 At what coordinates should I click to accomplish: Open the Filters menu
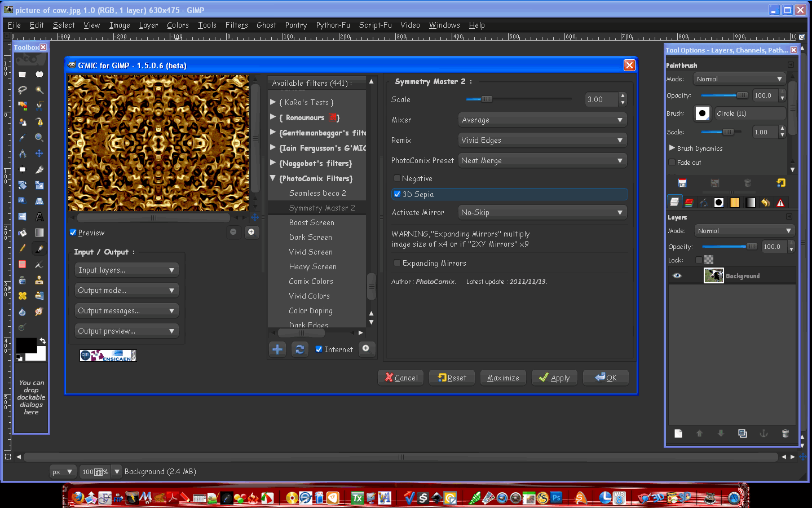[236, 25]
